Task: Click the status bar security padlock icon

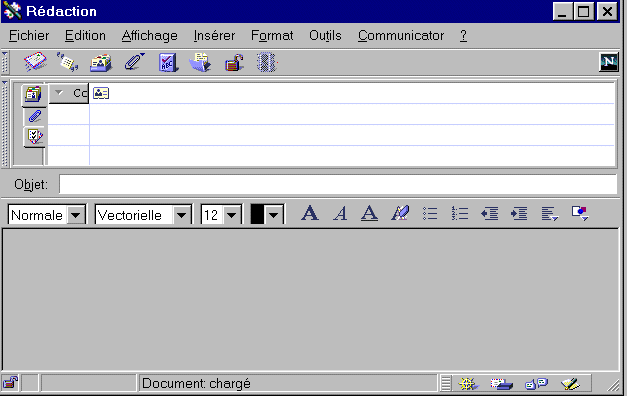Action: tap(10, 383)
